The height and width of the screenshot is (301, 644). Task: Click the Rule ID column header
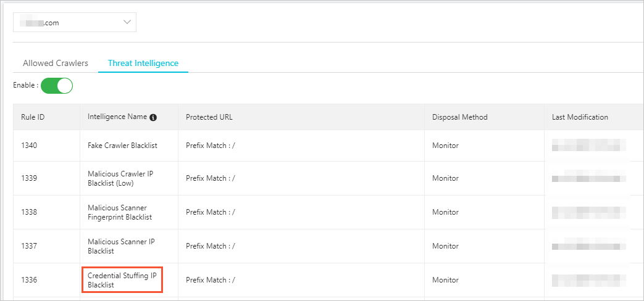click(x=33, y=117)
